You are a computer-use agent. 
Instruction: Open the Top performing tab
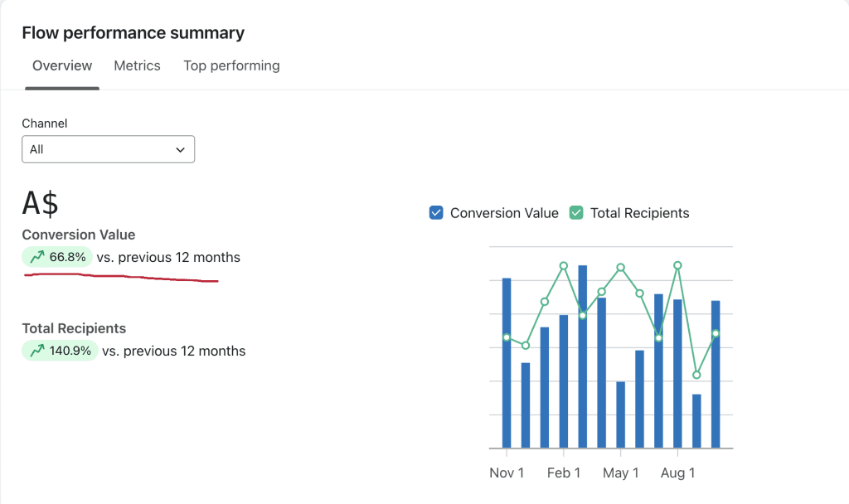click(x=231, y=65)
